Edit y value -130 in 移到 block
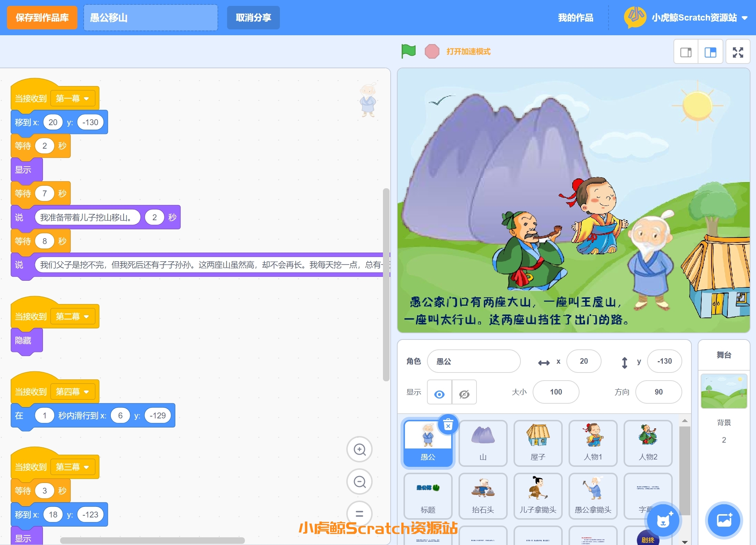 [90, 122]
